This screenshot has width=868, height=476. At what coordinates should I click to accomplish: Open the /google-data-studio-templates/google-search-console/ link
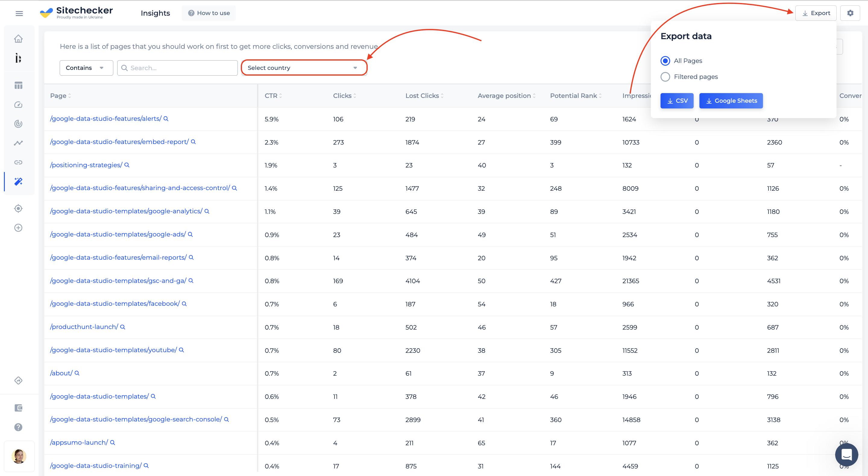pos(136,419)
